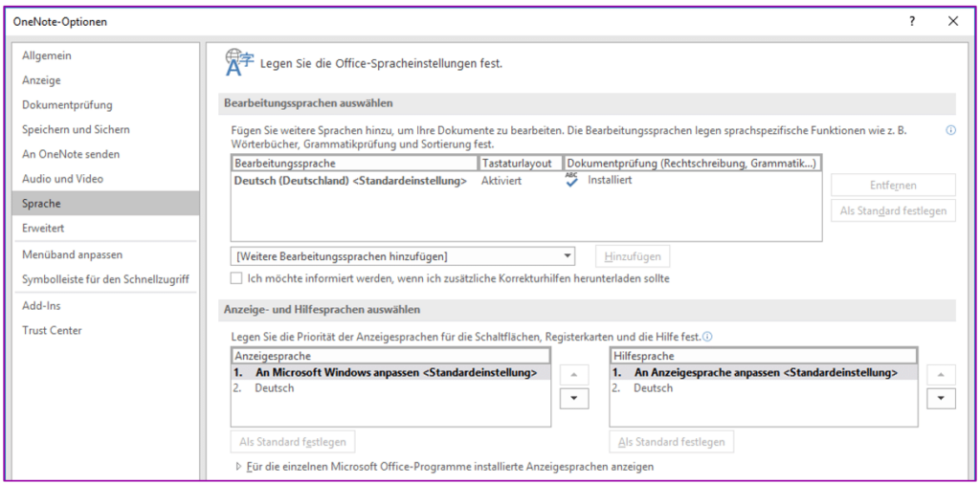Go to Speichern und Sichern settings
This screenshot has height=484, width=980.
coord(106,129)
